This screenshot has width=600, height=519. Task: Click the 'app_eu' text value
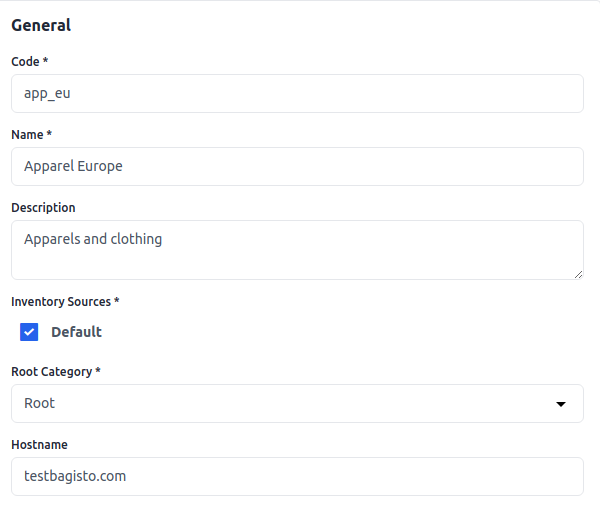[x=47, y=94]
